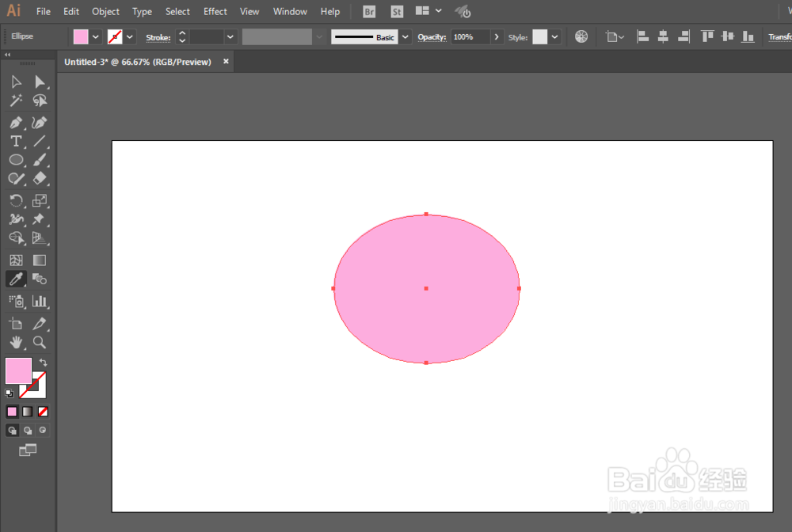Activate the Type tool
This screenshot has height=532, width=792.
click(16, 142)
